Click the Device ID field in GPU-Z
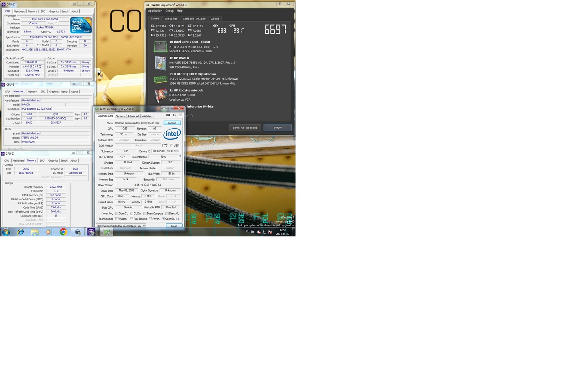Viewport: 588px width, 376px height. [x=166, y=151]
